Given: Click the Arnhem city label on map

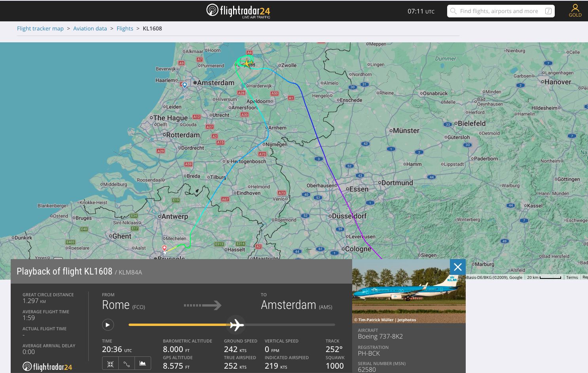Looking at the screenshot, I should [277, 128].
